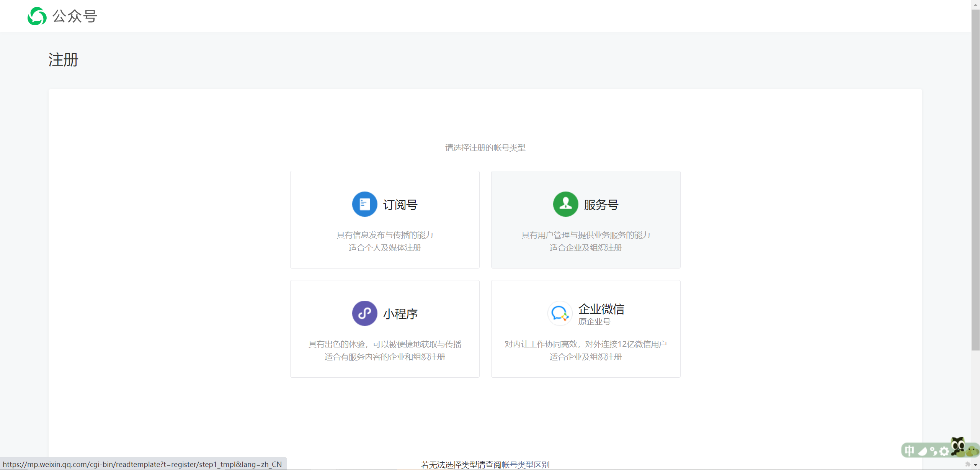Click the gray puzzle-piece extension icon
This screenshot has height=470, width=980.
968,464
